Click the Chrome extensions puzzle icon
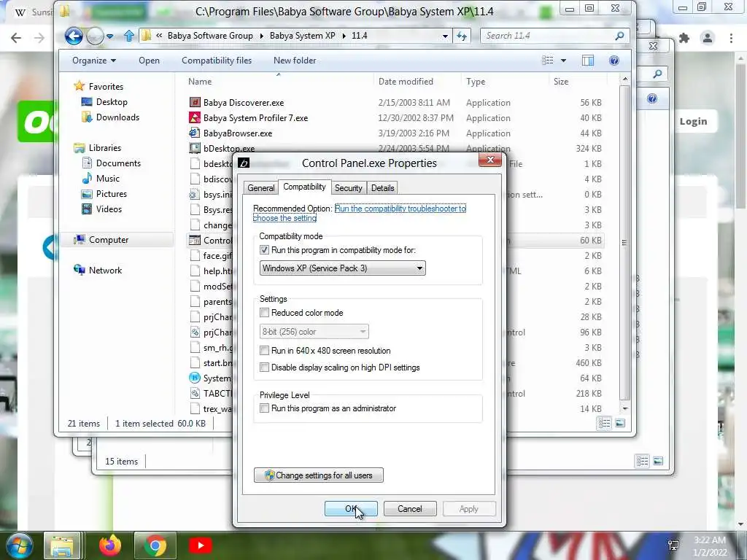The width and height of the screenshot is (747, 560). click(684, 38)
